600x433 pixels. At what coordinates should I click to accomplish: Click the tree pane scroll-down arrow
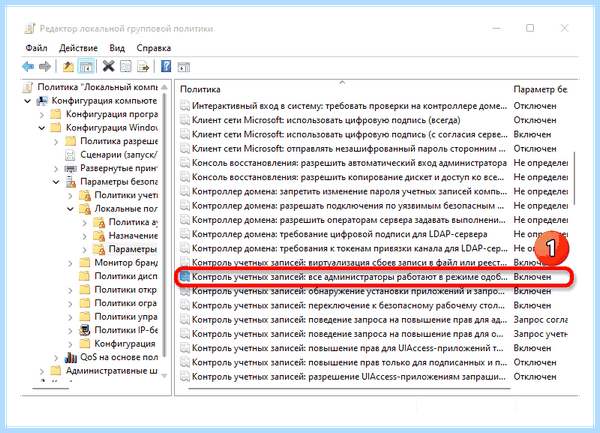(164, 376)
